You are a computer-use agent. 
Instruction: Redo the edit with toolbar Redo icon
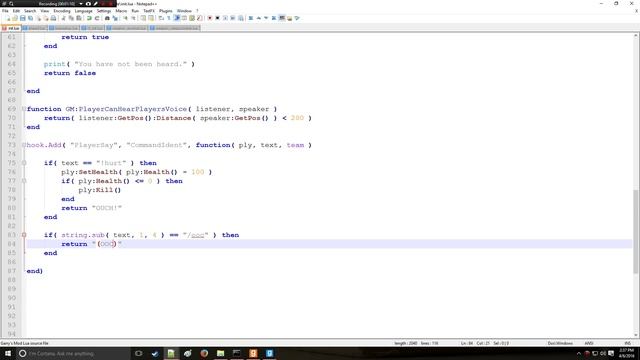point(97,18)
